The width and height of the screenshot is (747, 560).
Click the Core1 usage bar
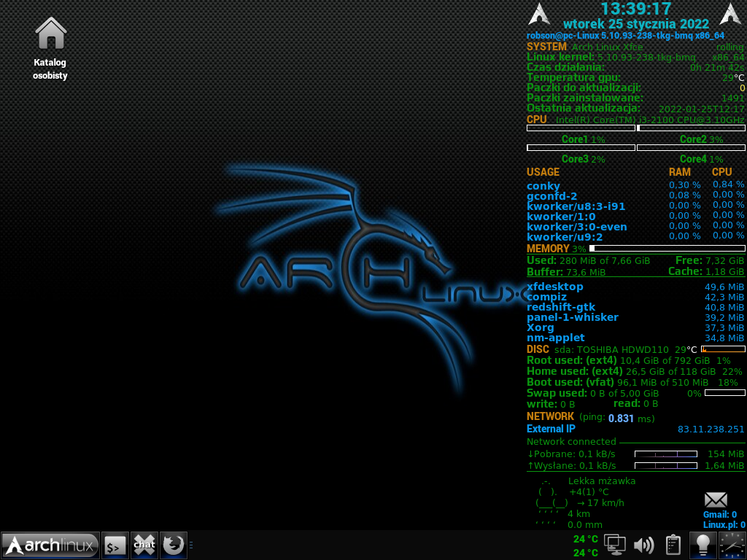(581, 128)
